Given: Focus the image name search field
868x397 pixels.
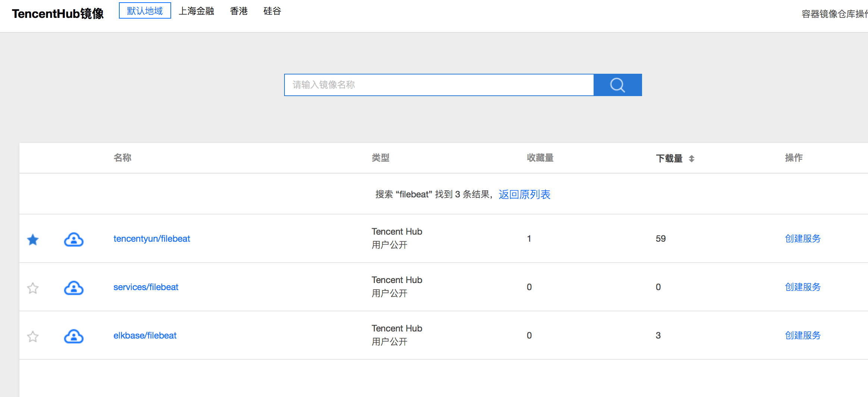Looking at the screenshot, I should coord(438,85).
